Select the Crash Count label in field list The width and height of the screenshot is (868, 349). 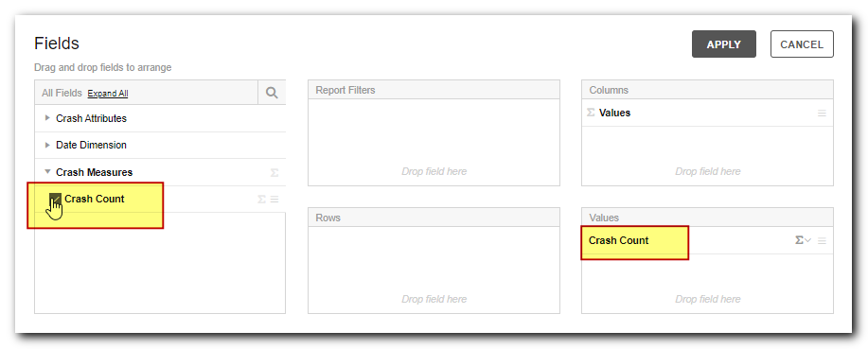[95, 200]
